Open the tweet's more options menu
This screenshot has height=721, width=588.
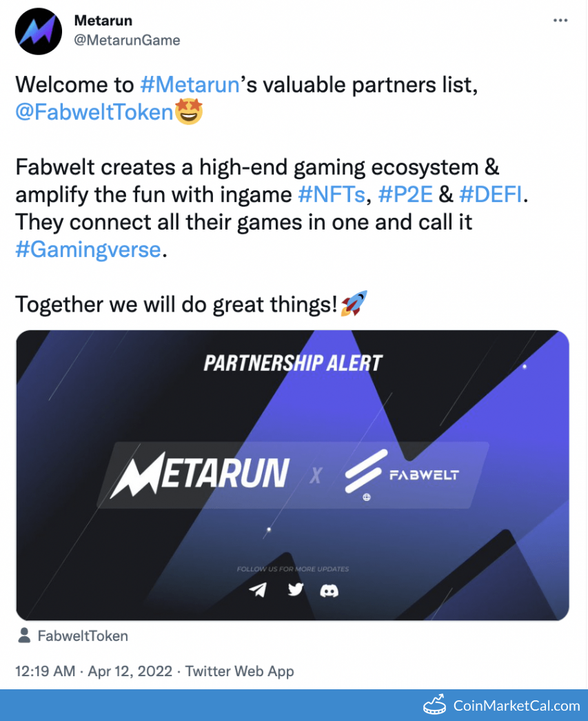pos(560,21)
